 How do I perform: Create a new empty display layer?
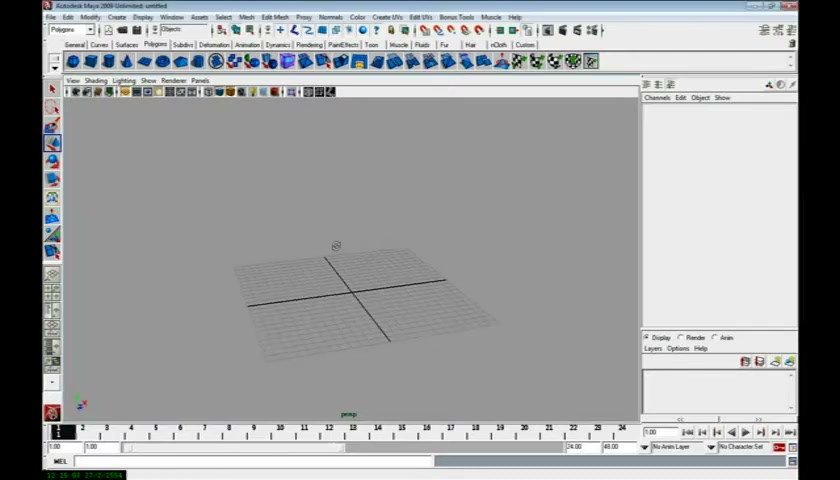[x=775, y=362]
